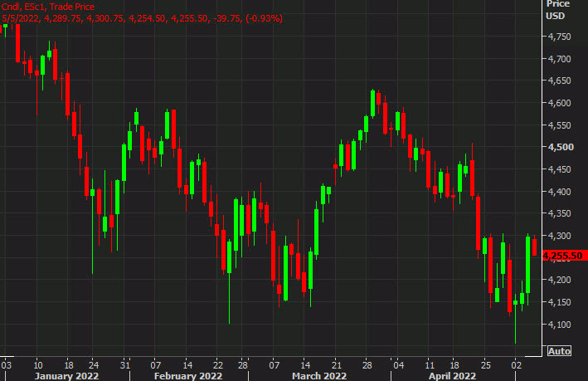Select the red 4,255.50 last price tag

tap(564, 256)
